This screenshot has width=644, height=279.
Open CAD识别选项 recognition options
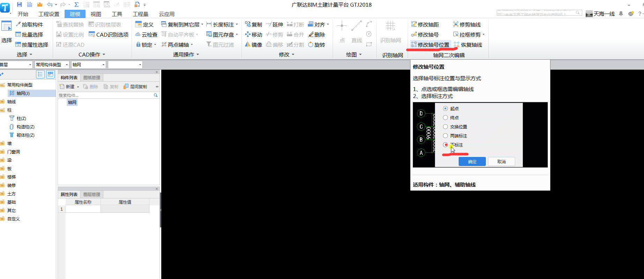coord(109,35)
